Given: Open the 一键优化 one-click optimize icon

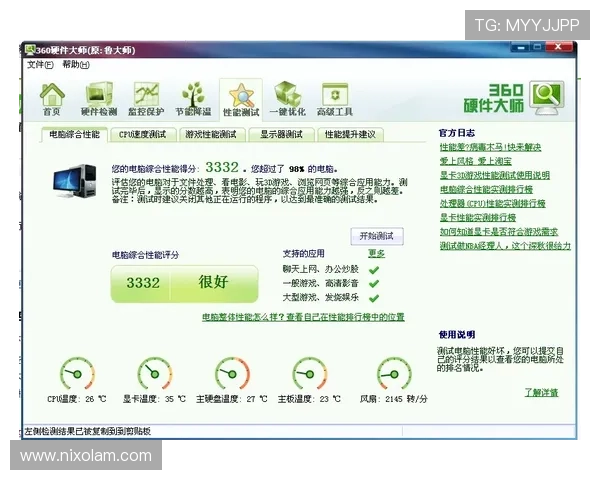Looking at the screenshot, I should pos(288,99).
